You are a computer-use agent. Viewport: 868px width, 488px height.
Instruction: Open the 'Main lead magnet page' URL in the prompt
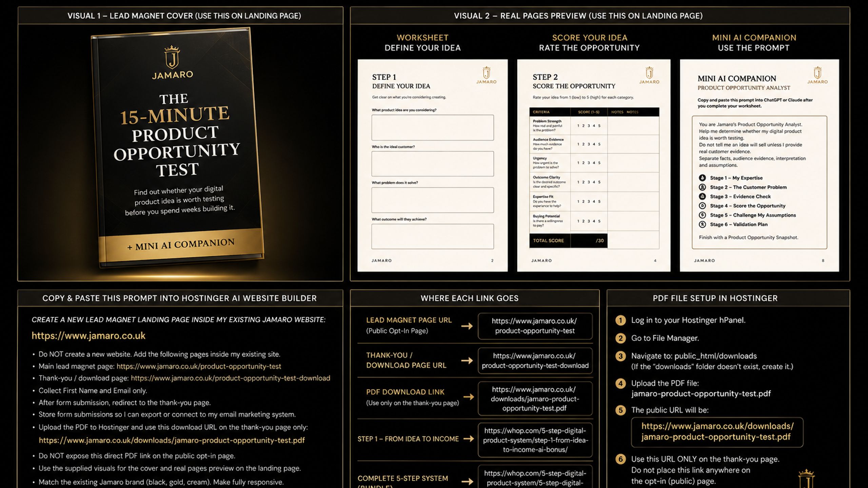pos(199,366)
